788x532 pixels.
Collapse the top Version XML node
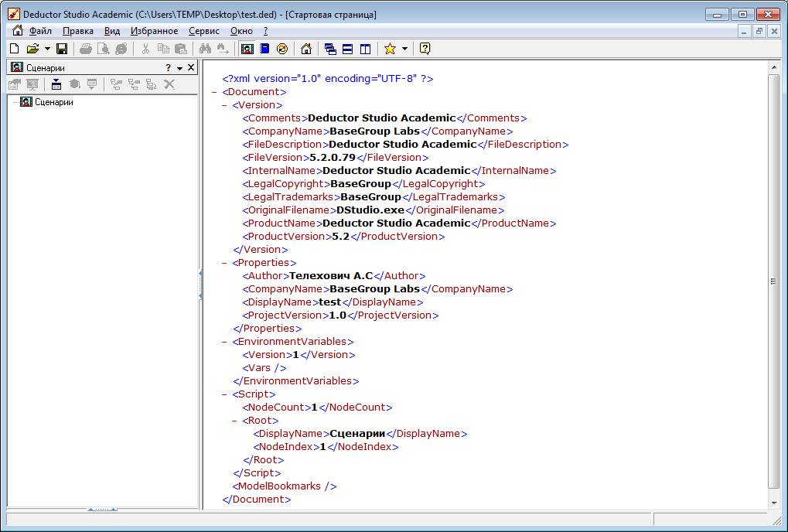click(x=224, y=105)
